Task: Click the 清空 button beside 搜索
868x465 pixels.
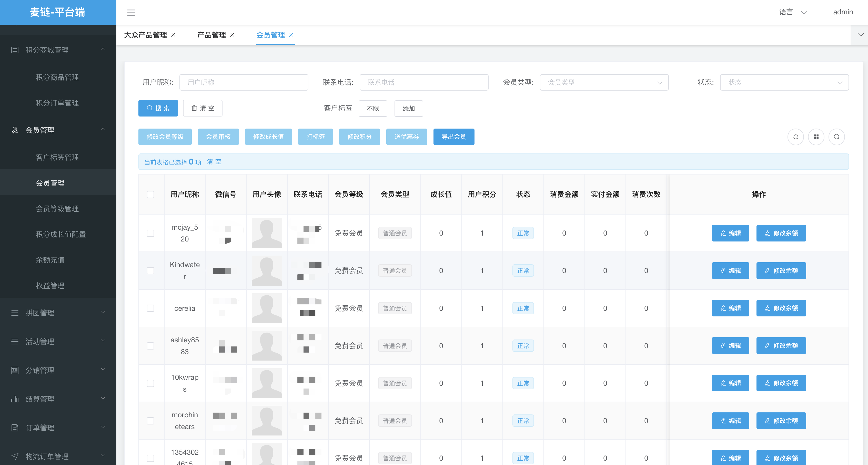Action: point(203,108)
